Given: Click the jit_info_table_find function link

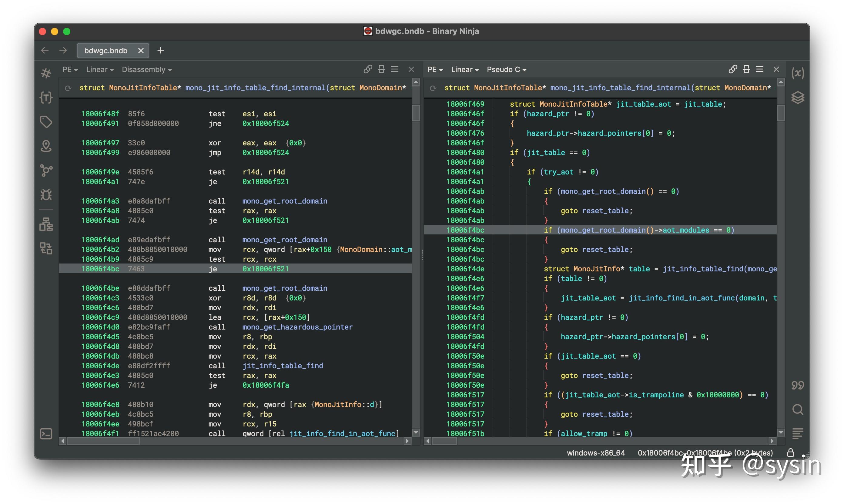Looking at the screenshot, I should [283, 366].
